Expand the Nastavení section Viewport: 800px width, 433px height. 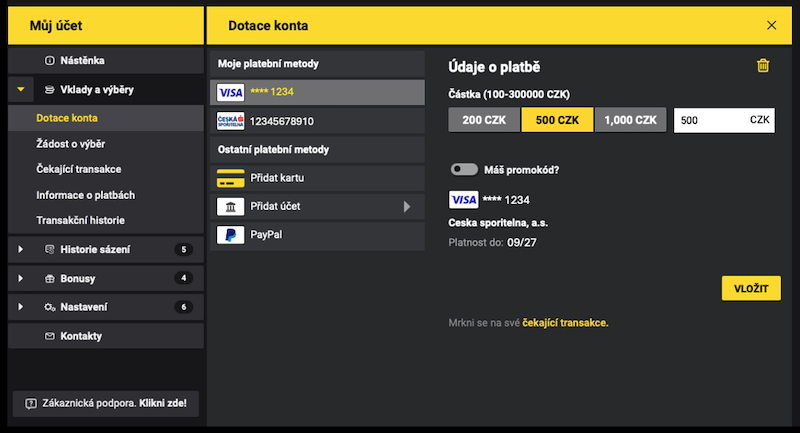[20, 307]
